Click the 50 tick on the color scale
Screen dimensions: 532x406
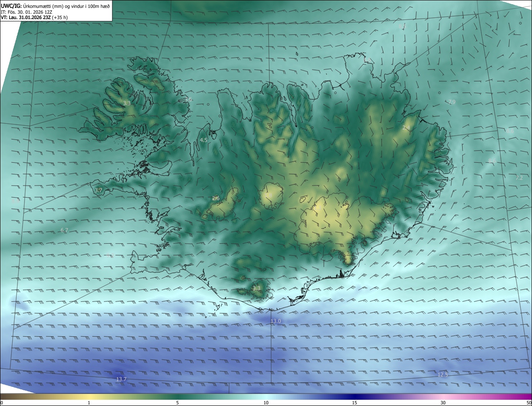pos(529,403)
